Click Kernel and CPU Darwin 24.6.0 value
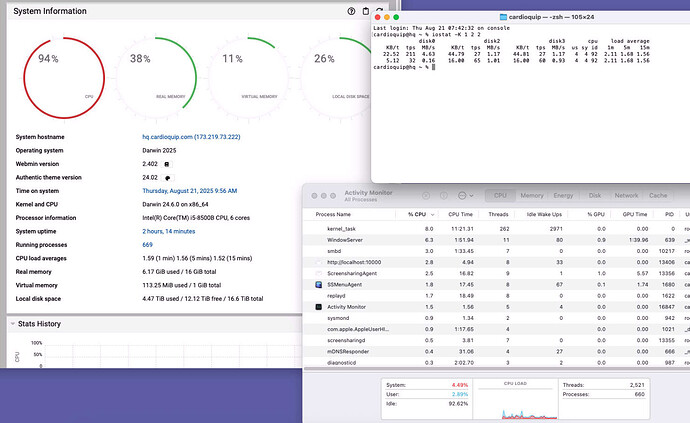Image resolution: width=690 pixels, height=423 pixels. coord(175,204)
